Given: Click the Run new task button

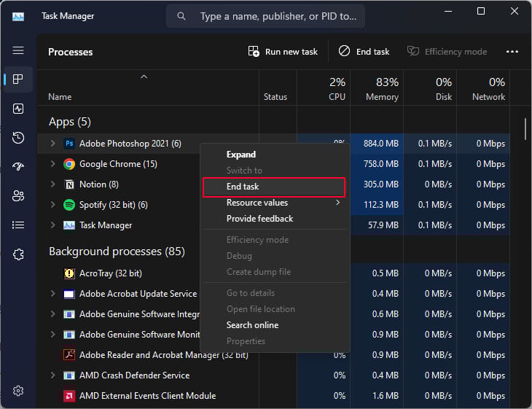Looking at the screenshot, I should click(283, 52).
